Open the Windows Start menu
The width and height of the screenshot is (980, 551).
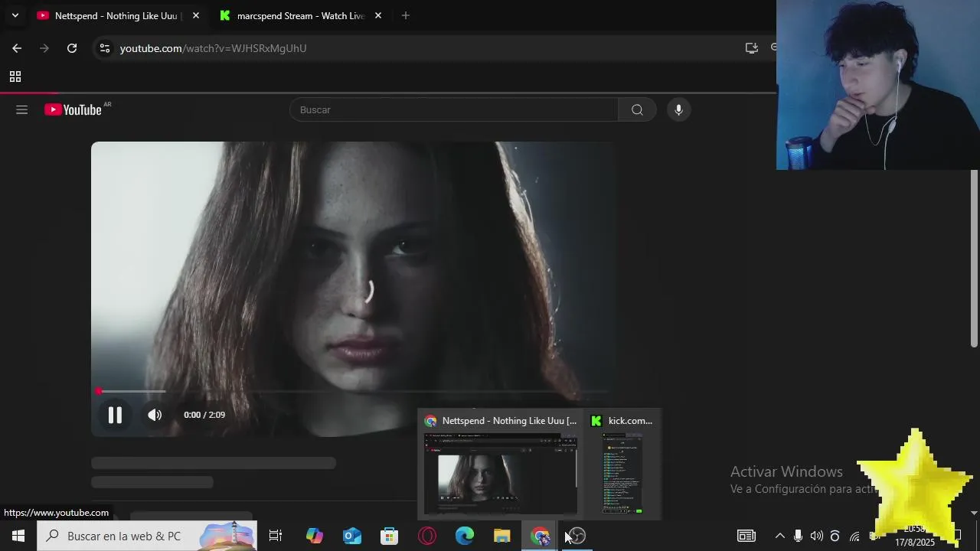coord(18,536)
